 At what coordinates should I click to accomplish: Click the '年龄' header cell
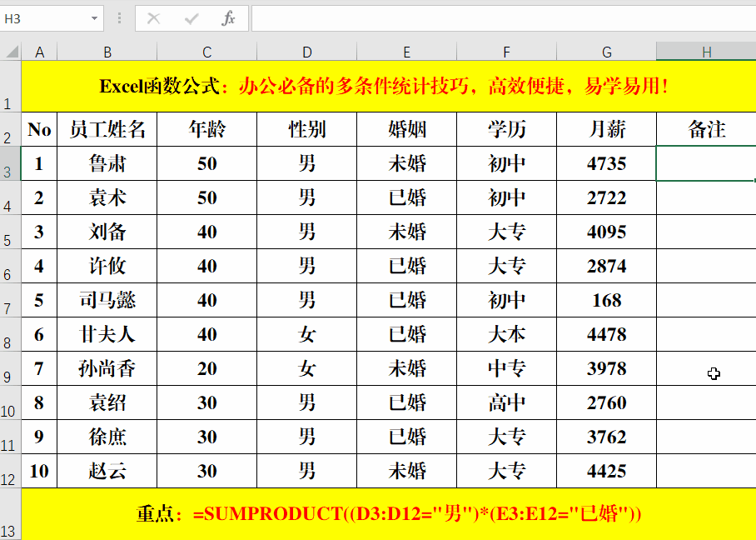206,129
